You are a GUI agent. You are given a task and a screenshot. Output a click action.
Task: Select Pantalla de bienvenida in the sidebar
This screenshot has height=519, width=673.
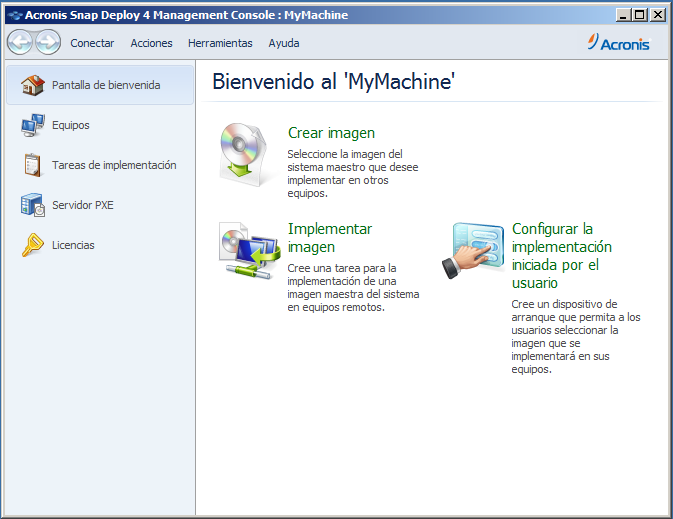coord(100,85)
